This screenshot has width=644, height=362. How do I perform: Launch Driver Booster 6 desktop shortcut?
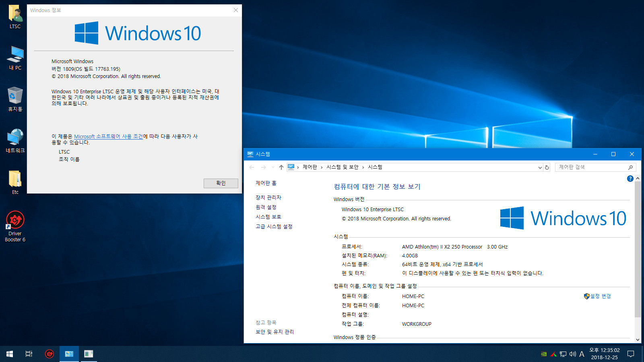click(15, 226)
